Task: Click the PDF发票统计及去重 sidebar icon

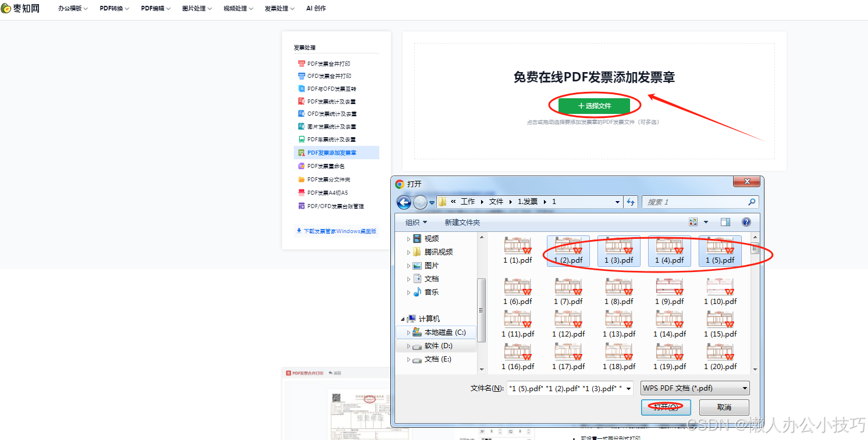Action: (x=301, y=101)
